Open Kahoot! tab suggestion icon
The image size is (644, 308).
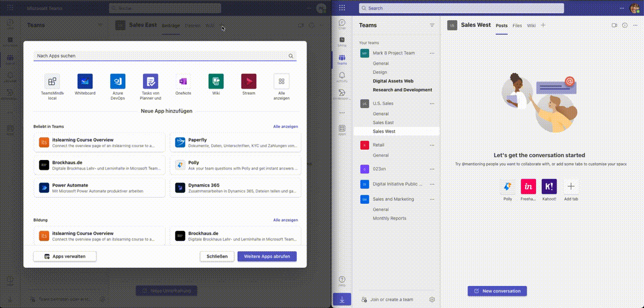tap(549, 187)
